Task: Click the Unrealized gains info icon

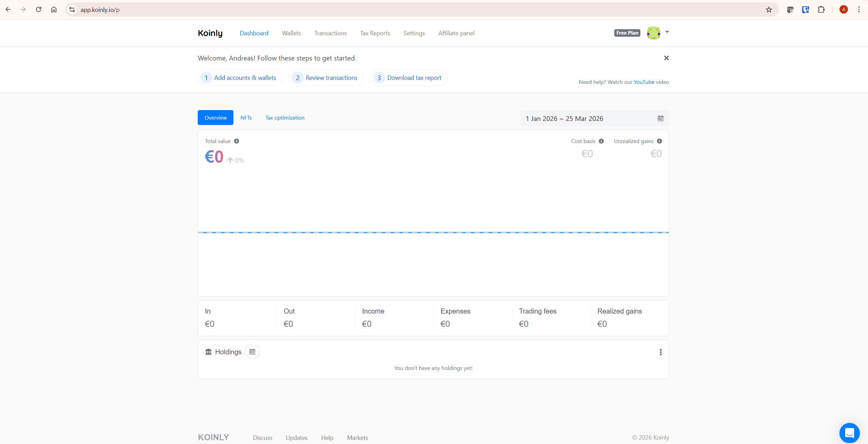Action: [x=659, y=141]
